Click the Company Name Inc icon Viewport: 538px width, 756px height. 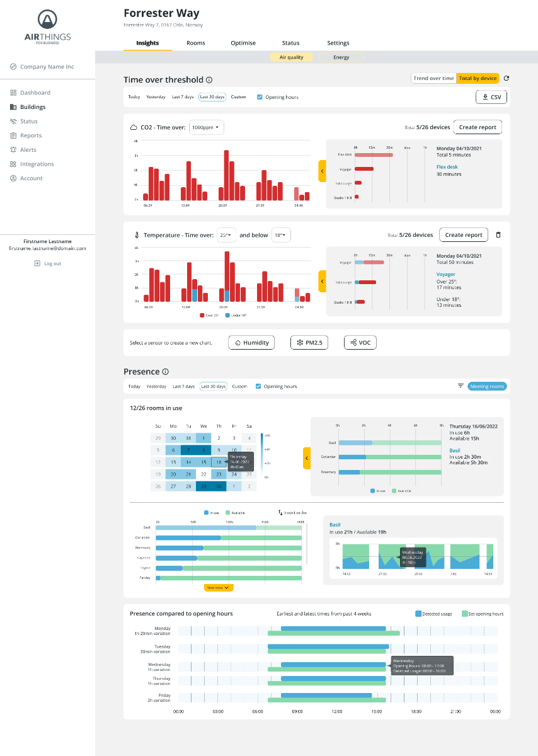tap(13, 67)
